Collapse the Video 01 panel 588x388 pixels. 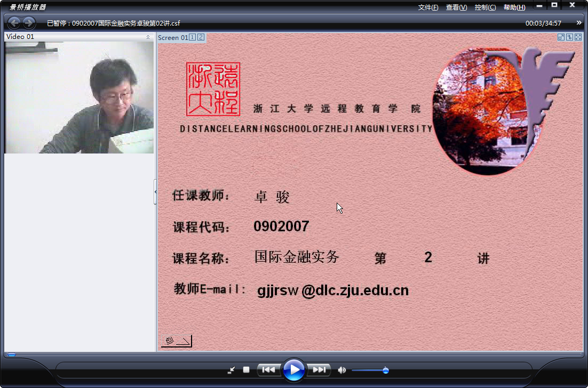[x=148, y=37]
